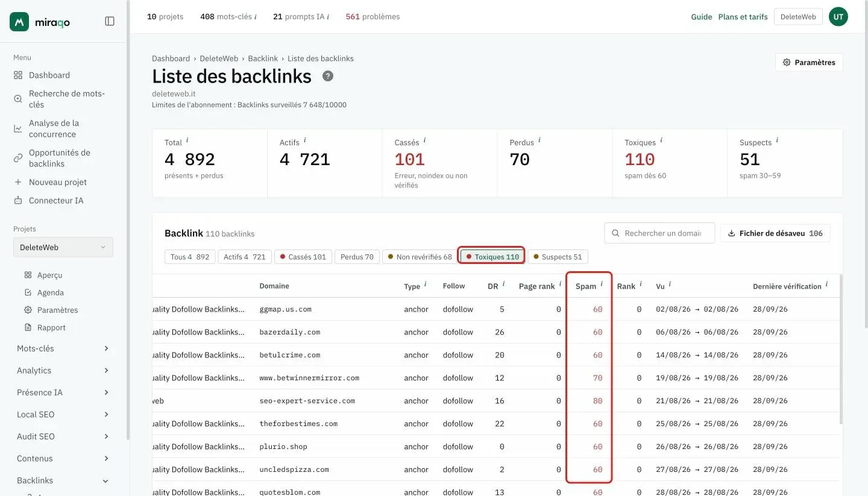Click the info icon beside the DR header
This screenshot has height=496, width=868.
coord(503,284)
